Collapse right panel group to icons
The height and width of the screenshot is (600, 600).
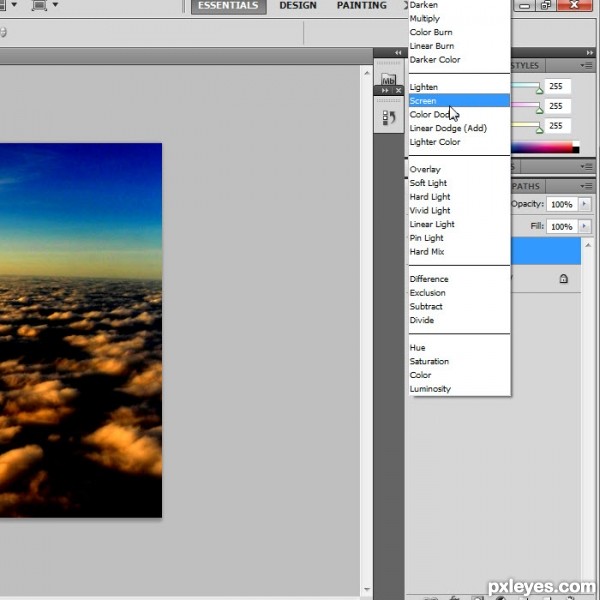pyautogui.click(x=590, y=52)
